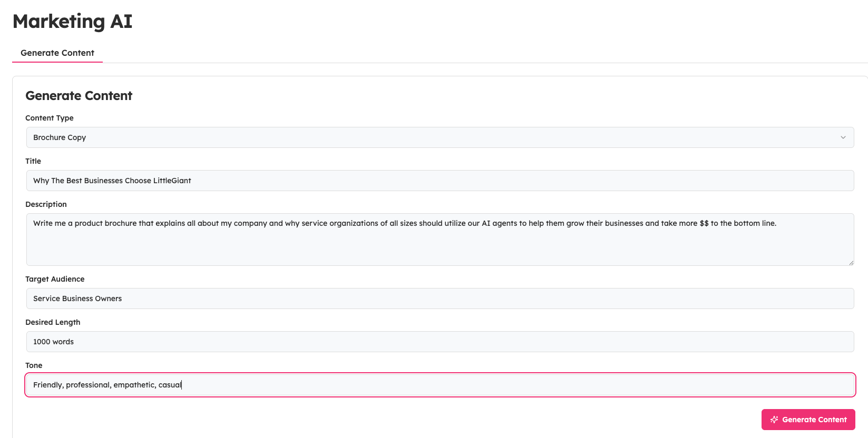The width and height of the screenshot is (868, 438).
Task: Switch to the Generate Content tab
Action: click(57, 53)
